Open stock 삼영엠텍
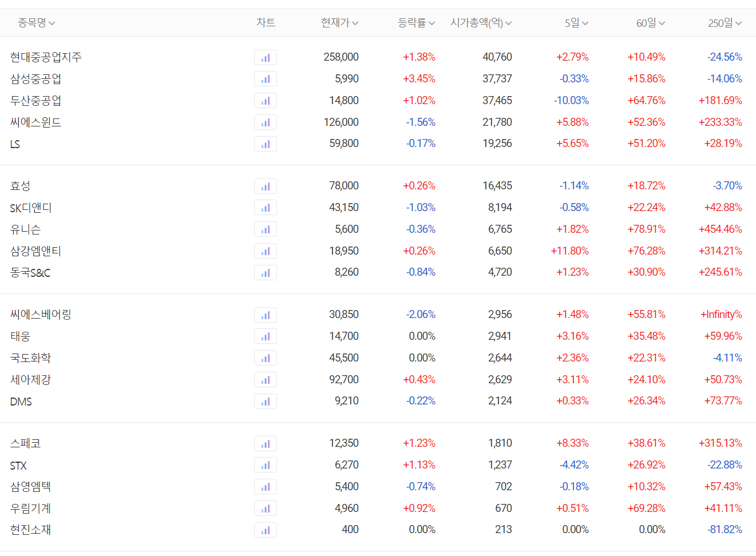Viewport: 756px width, 556px height. click(30, 487)
